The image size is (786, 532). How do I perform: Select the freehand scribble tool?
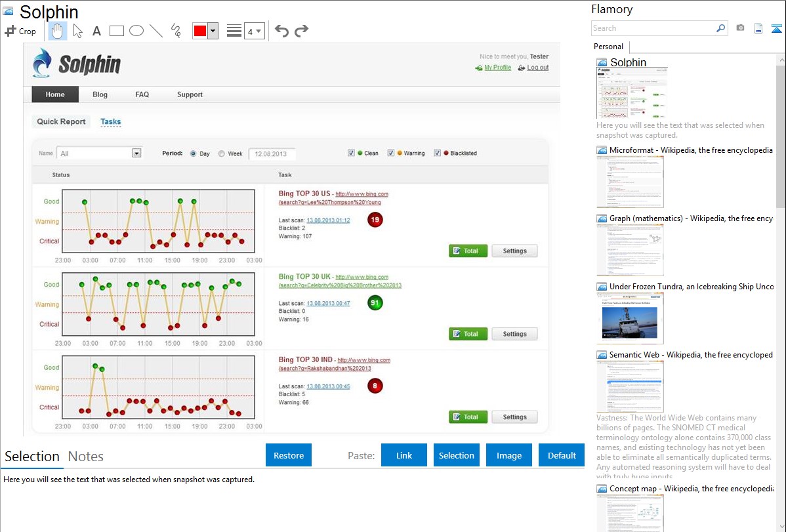coord(176,31)
